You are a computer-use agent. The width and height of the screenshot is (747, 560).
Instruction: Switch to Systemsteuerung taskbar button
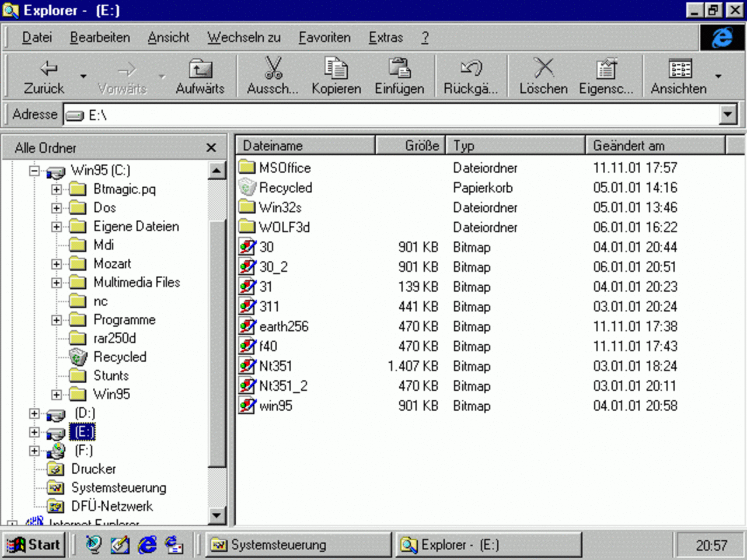pyautogui.click(x=299, y=545)
